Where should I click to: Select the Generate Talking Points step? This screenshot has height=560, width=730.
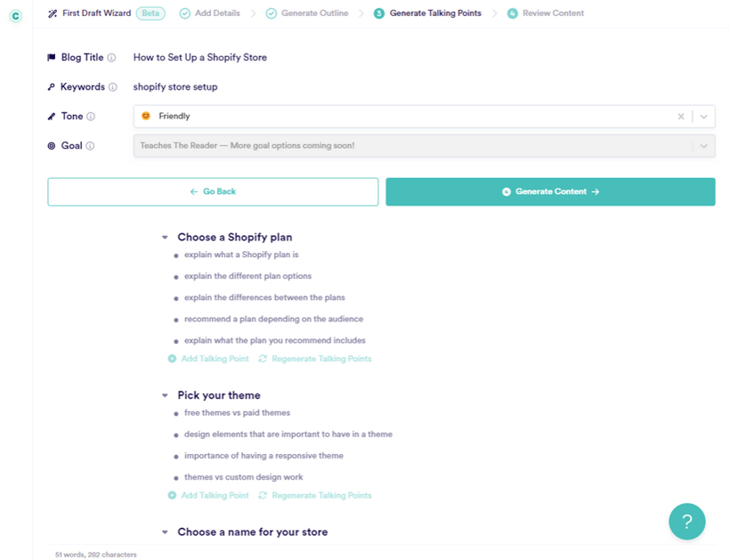[427, 13]
